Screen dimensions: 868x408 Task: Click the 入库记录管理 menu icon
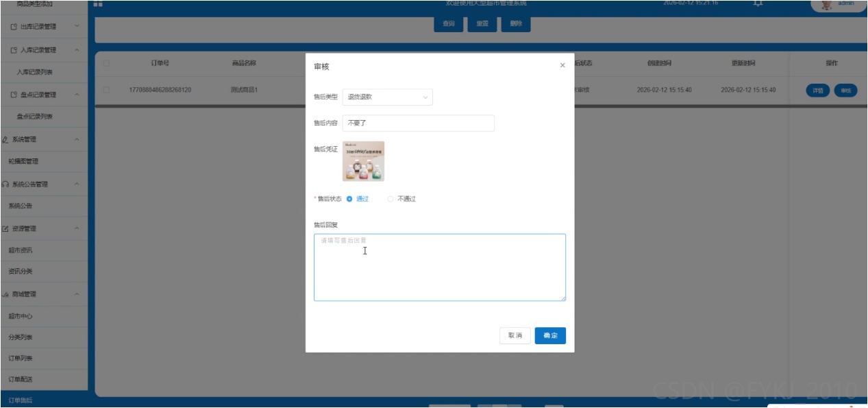tap(14, 50)
